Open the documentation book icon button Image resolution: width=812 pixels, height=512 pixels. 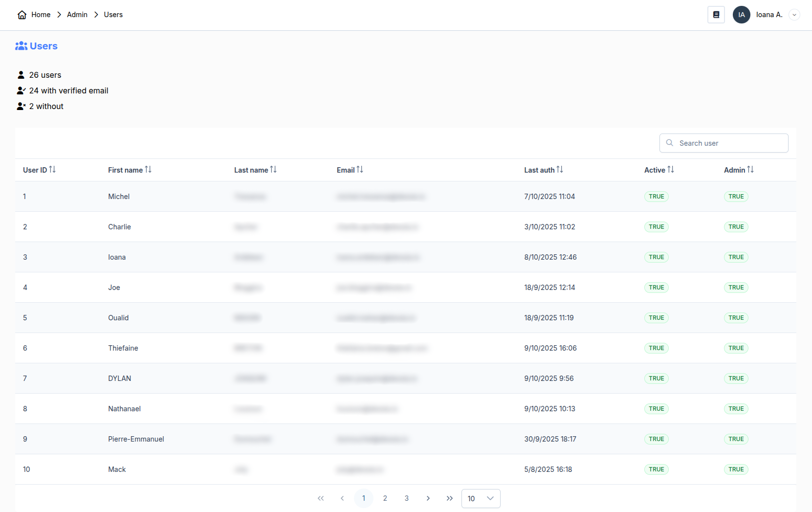pos(716,15)
